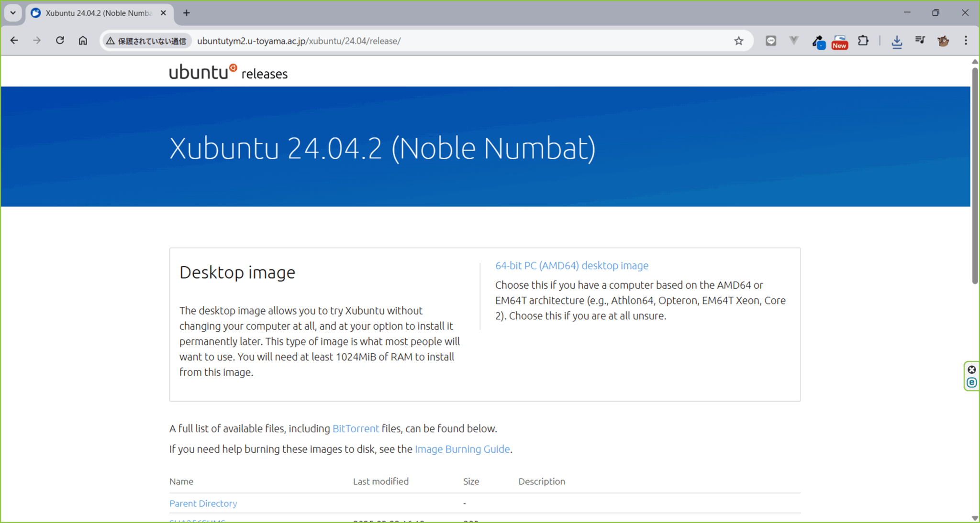This screenshot has height=523, width=980.
Task: Dismiss the ESET side panel with the X
Action: tap(971, 369)
